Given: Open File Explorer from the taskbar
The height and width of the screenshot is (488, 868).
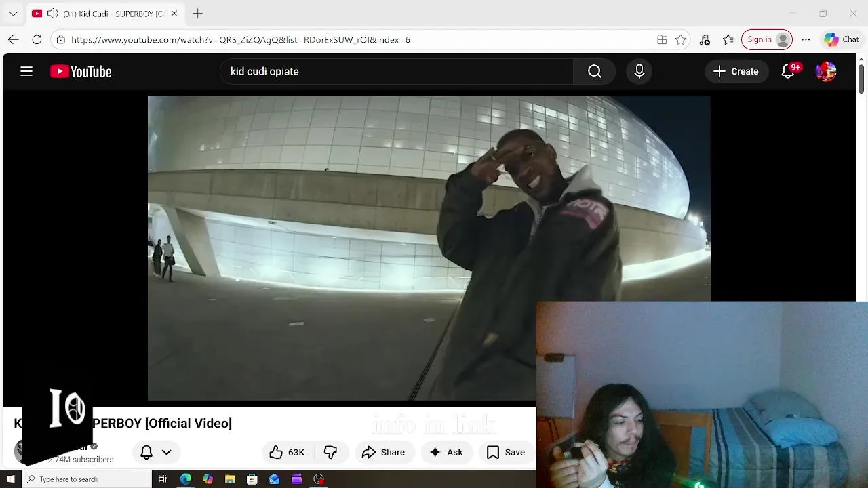Looking at the screenshot, I should click(x=230, y=479).
